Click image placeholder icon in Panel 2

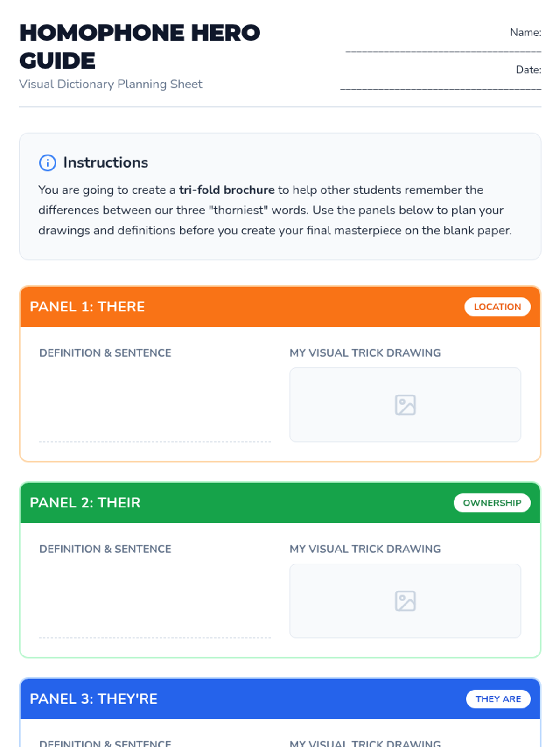(405, 601)
